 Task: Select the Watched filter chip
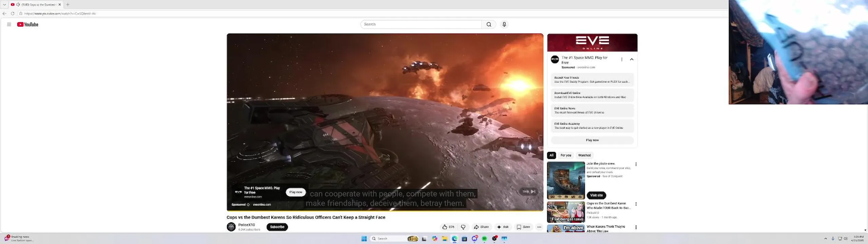click(x=584, y=155)
